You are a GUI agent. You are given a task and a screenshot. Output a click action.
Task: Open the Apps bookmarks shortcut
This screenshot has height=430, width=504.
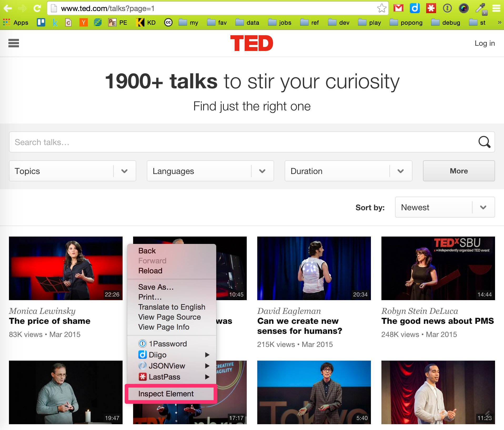click(16, 23)
